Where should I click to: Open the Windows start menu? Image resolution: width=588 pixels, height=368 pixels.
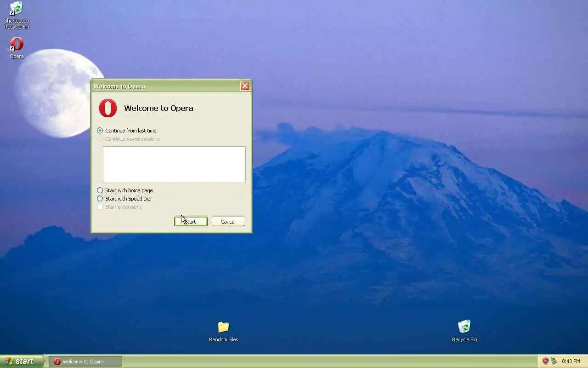(22, 361)
